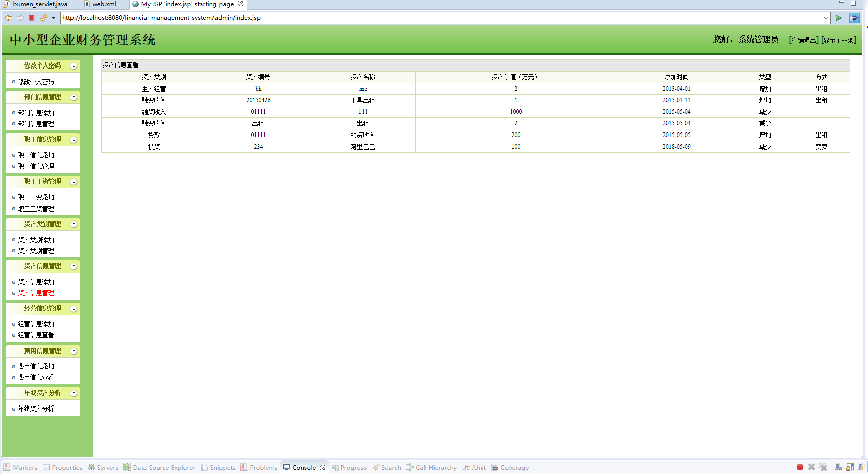Viewport: 868px width, 474px height.
Task: Collapse the 职工信息管理 sidebar section
Action: 74,140
